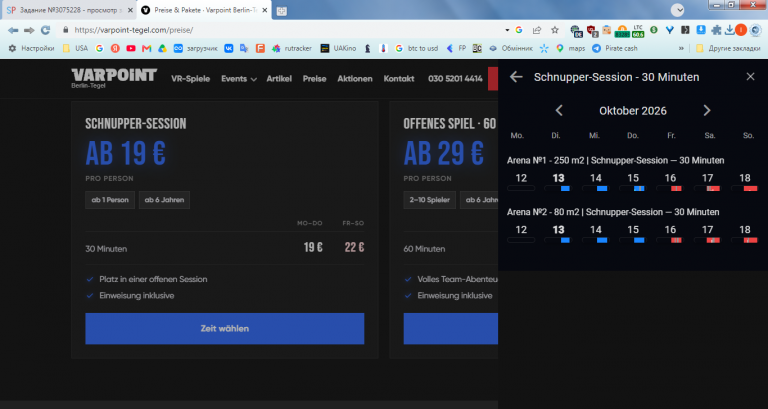Switch to the Задание №3075228 tab
Viewport: 768px width, 409px height.
tap(69, 10)
